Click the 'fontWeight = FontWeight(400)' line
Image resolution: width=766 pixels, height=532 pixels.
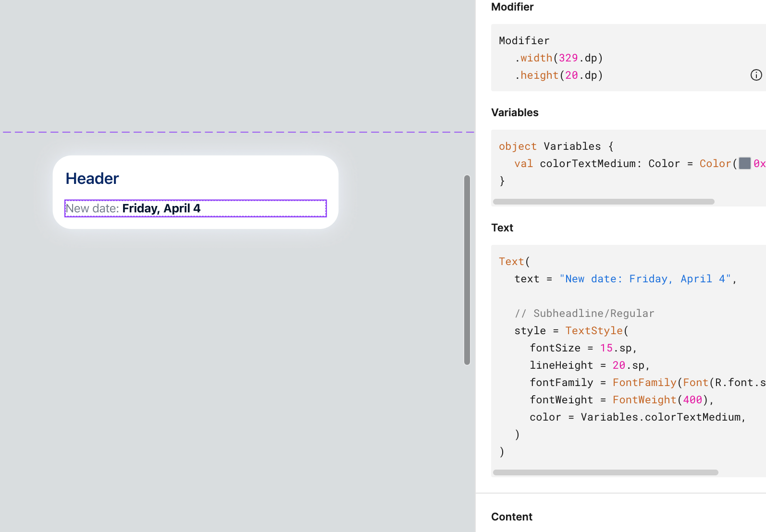pyautogui.click(x=622, y=400)
